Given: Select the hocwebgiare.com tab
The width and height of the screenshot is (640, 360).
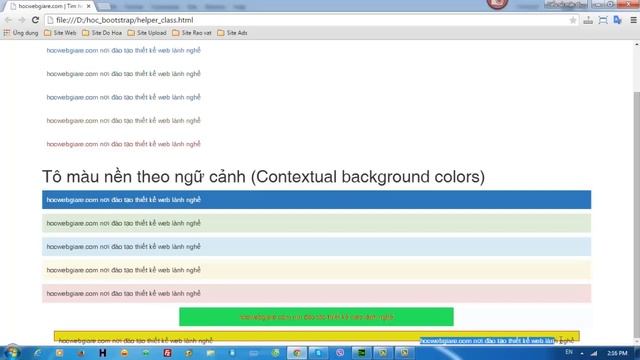Looking at the screenshot, I should [49, 6].
